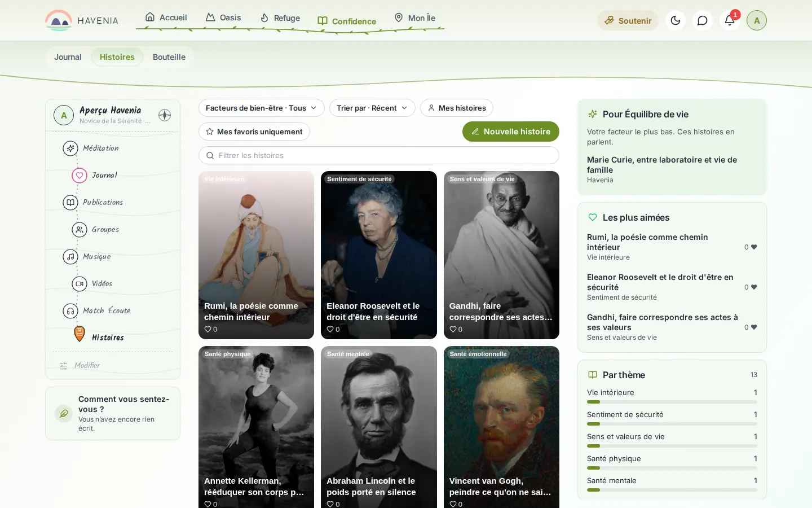
Task: Click the leaf icon beside Comment vous sentez-vous
Action: [64, 413]
